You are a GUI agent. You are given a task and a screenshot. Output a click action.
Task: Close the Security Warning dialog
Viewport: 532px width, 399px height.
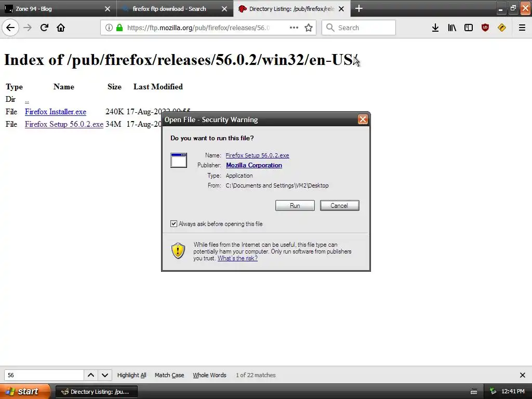pyautogui.click(x=363, y=119)
